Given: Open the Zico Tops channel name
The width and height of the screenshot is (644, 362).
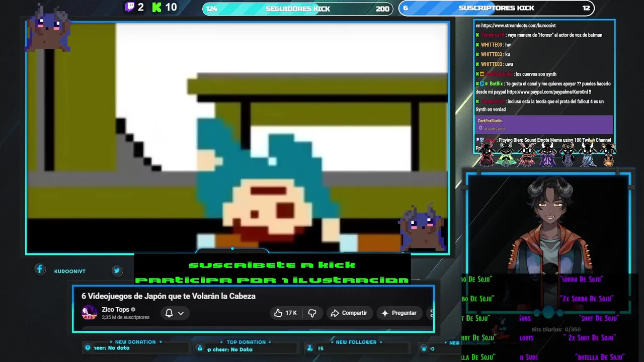Looking at the screenshot, I should click(115, 310).
